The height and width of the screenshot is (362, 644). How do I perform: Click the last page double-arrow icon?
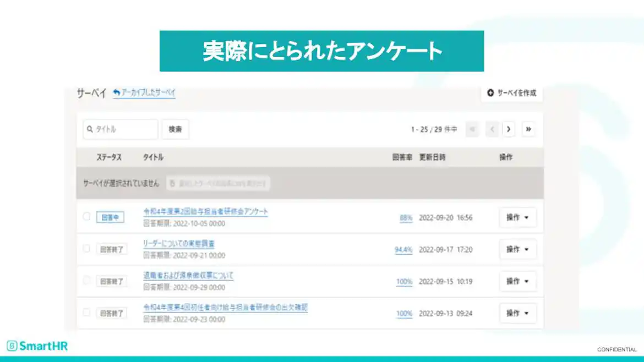528,129
